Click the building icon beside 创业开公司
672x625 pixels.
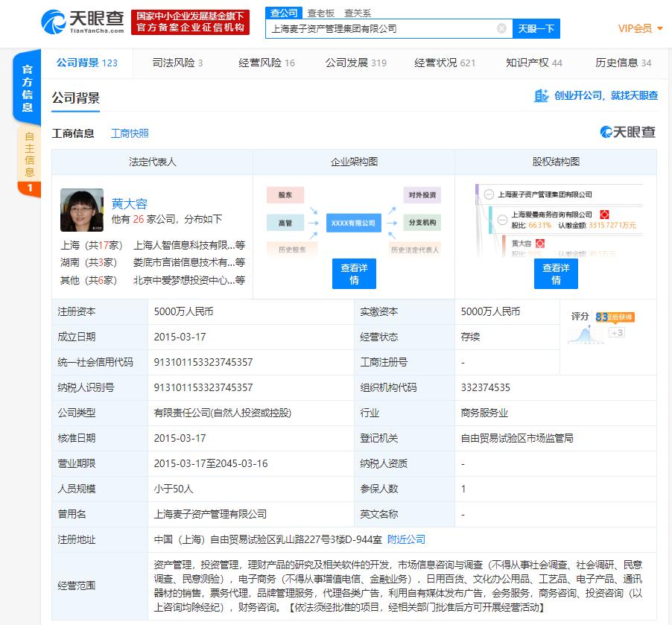pyautogui.click(x=542, y=95)
